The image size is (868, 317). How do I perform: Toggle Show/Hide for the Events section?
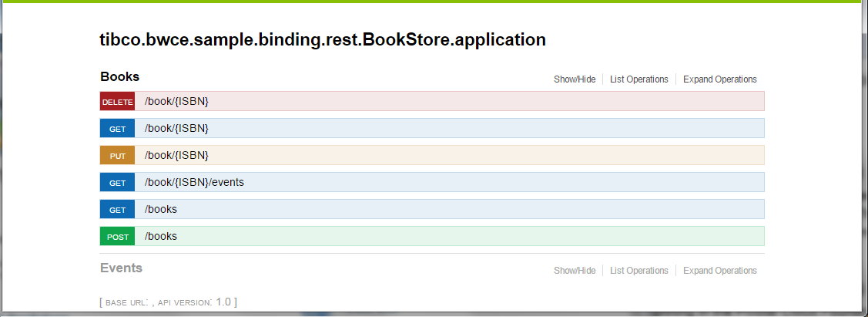tap(575, 271)
